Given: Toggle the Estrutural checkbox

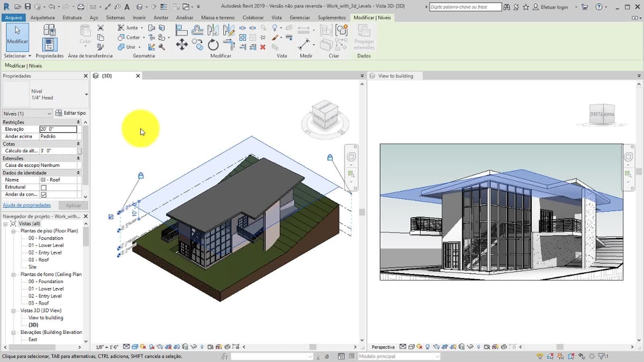Looking at the screenshot, I should (43, 187).
